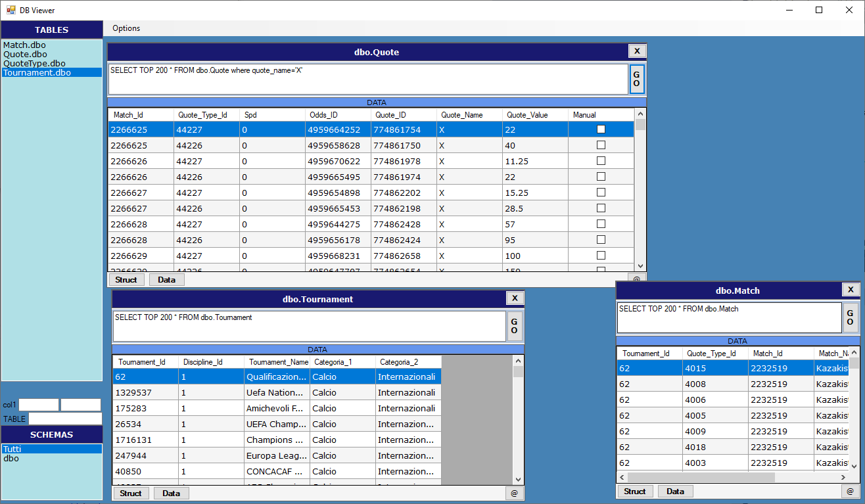Click the @ button in dbo.Match panel

(x=851, y=491)
